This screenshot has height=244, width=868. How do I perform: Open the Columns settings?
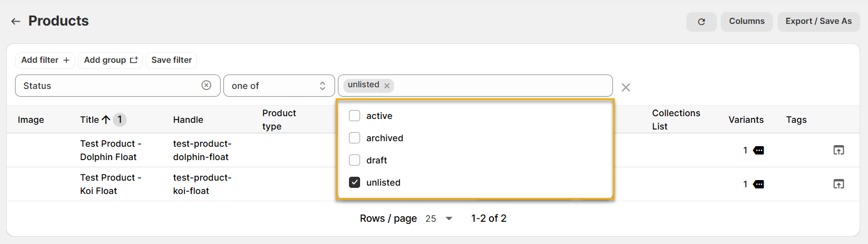(746, 21)
